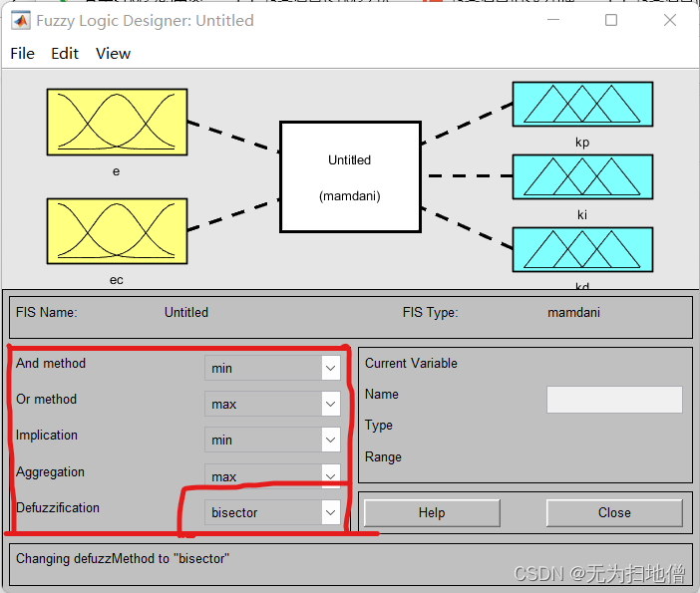700x593 pixels.
Task: Close the Fuzzy Logic Designer window
Action: (x=670, y=20)
